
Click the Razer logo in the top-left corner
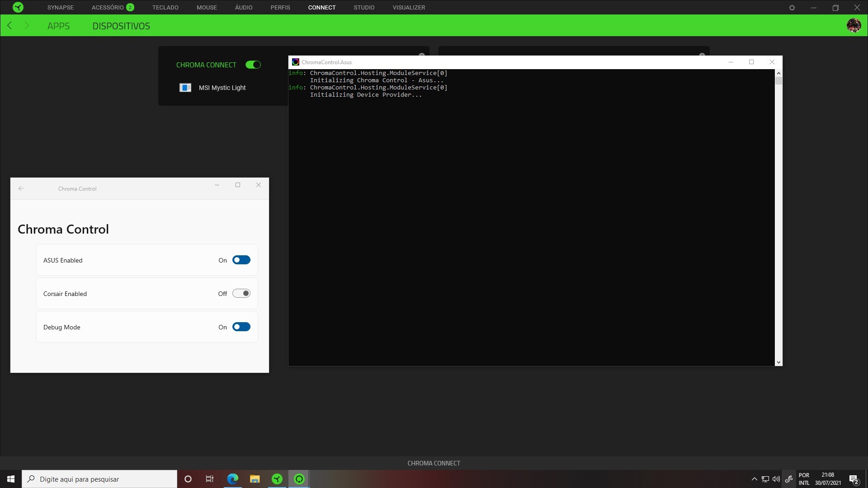18,7
